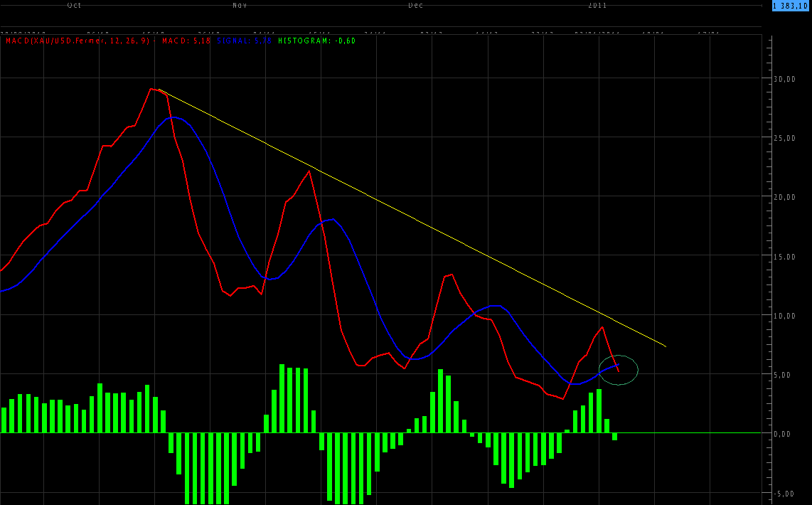812x505 pixels.
Task: Select the Oct label on the timeline
Action: click(74, 5)
